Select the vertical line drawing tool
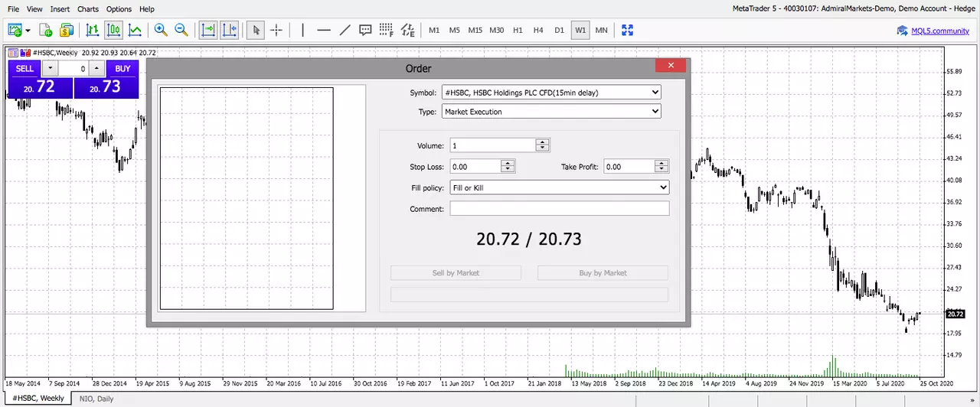Screen dimensions: 980x407 [x=303, y=30]
